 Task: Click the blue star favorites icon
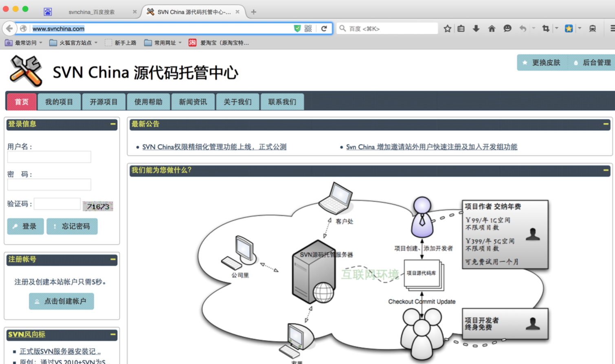click(x=569, y=29)
